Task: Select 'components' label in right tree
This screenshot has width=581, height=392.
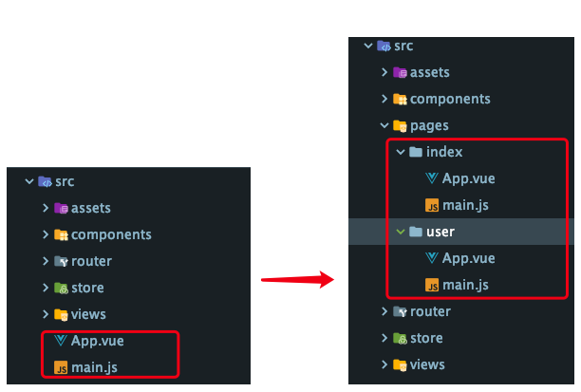Action: pos(450,100)
